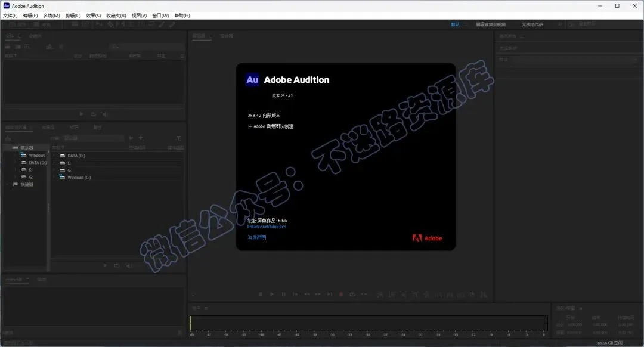Select the Lasso Selection tool

pyautogui.click(x=151, y=24)
